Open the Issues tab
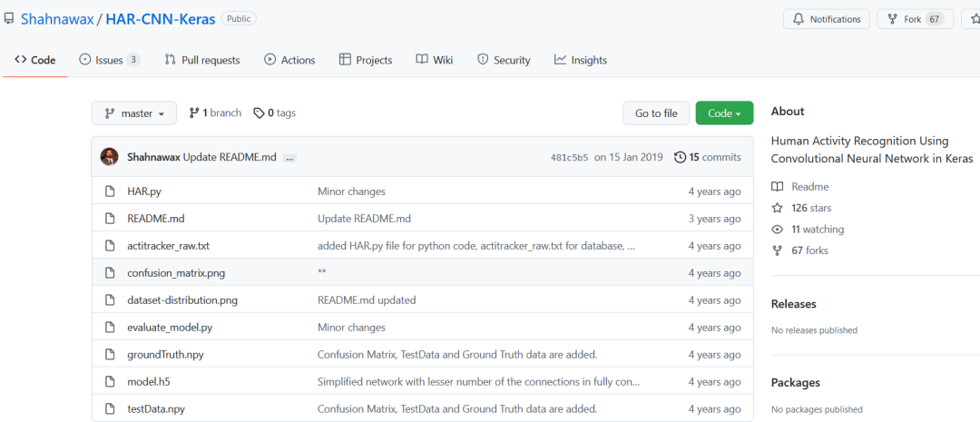Screen dimensions: 980x422 108,60
